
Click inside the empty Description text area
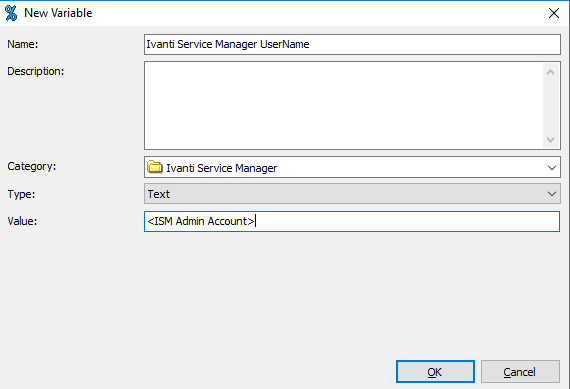tap(344, 105)
